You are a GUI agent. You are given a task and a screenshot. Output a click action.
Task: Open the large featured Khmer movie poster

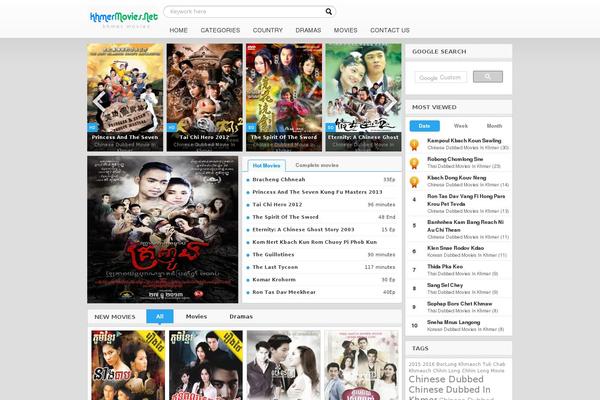click(163, 229)
